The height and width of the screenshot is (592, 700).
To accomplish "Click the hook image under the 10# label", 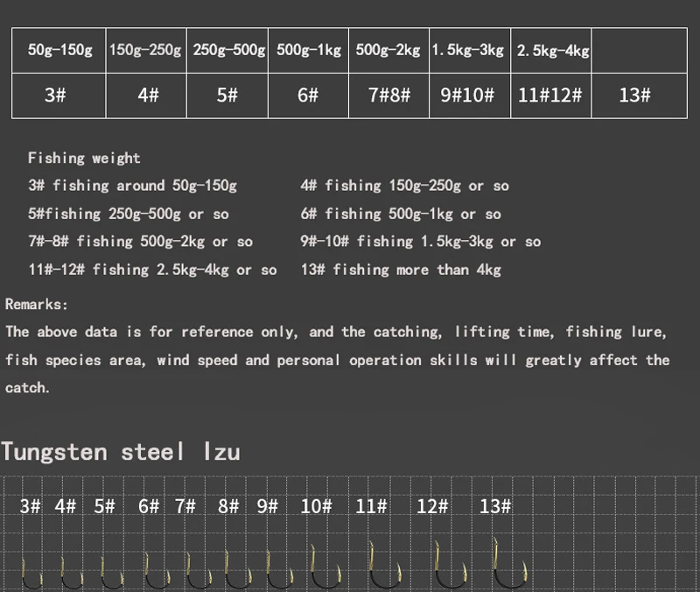I will coord(325,566).
